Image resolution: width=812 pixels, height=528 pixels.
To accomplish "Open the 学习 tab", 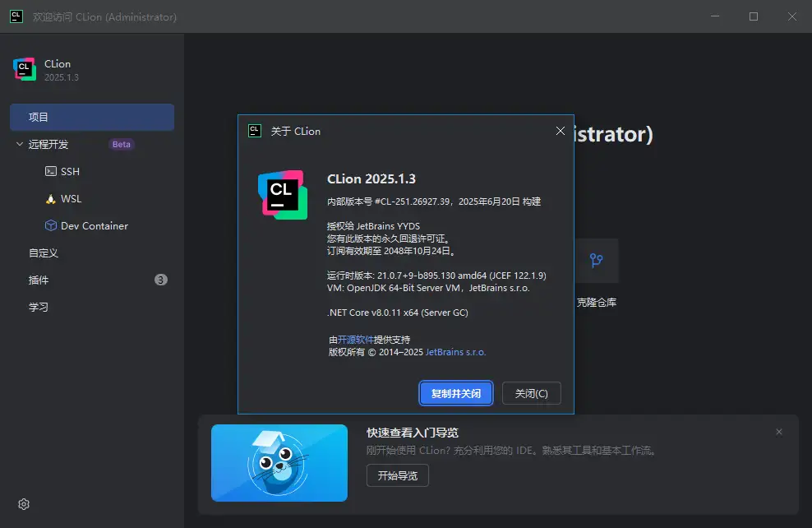I will [39, 308].
